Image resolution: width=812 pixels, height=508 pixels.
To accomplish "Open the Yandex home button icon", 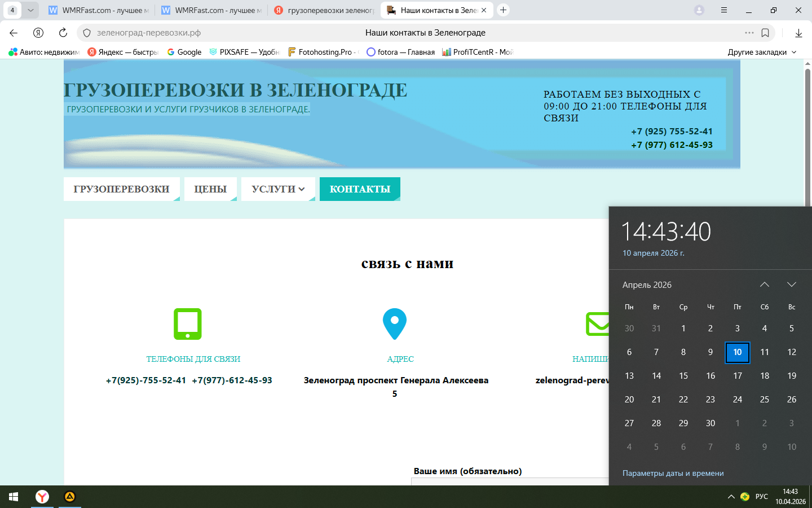I will click(x=38, y=33).
